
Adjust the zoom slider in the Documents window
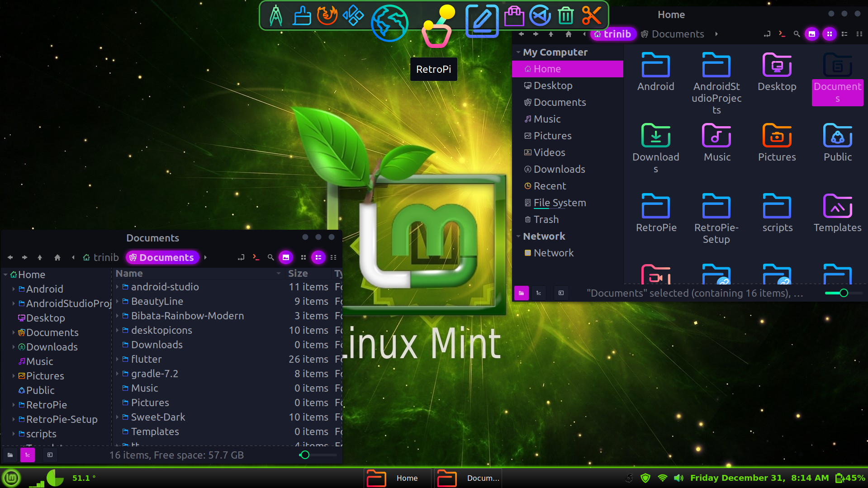(x=318, y=455)
